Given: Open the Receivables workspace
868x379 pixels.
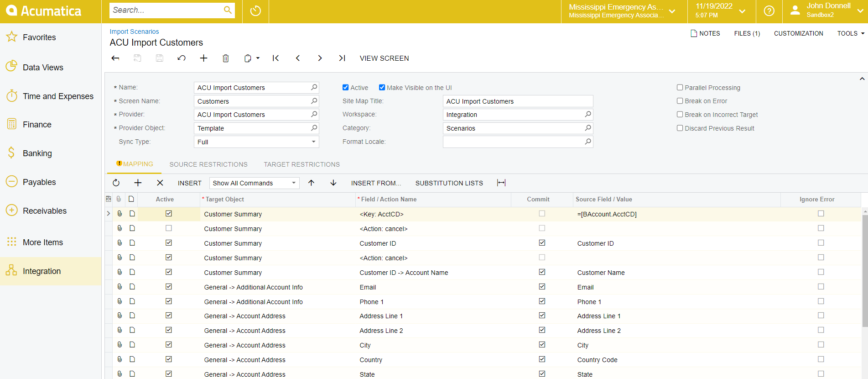Looking at the screenshot, I should pos(51,211).
